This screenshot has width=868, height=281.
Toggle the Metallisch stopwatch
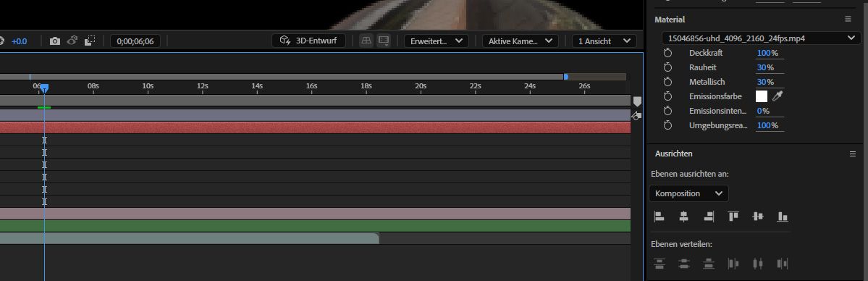pyautogui.click(x=667, y=82)
